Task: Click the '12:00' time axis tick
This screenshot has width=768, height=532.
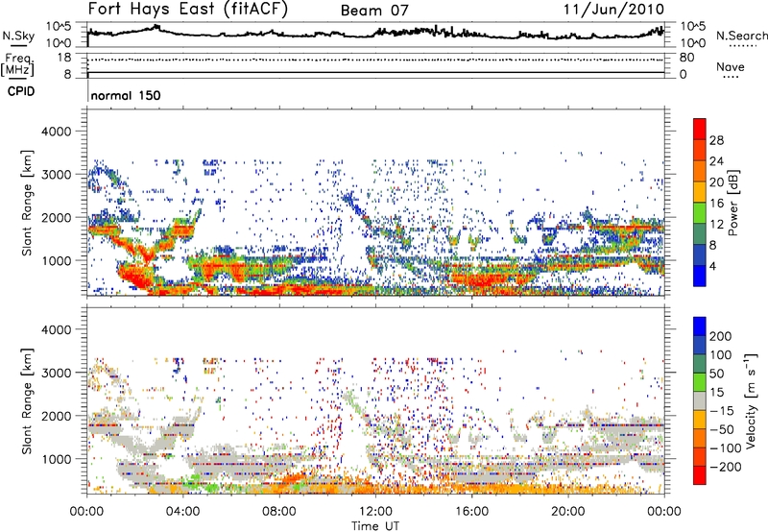Action: coord(375,512)
